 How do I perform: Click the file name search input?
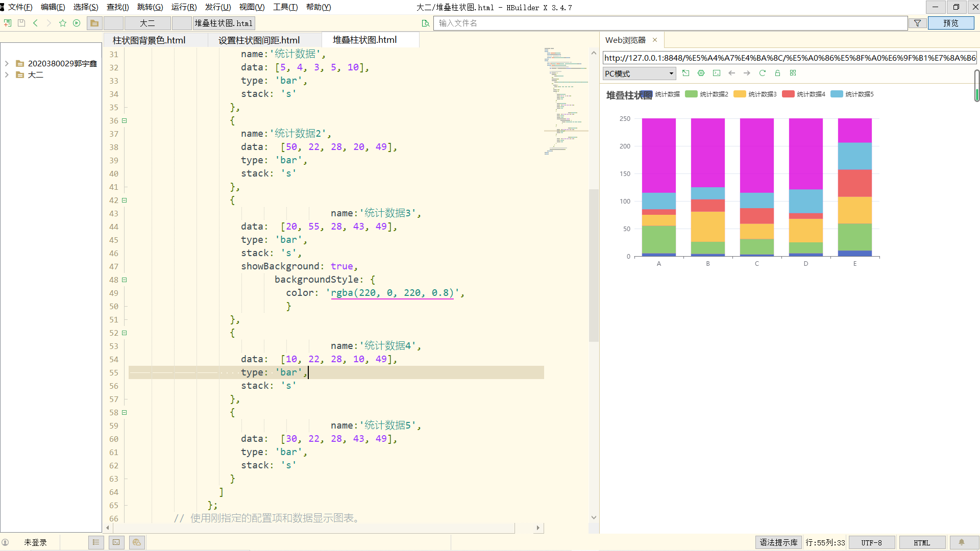click(x=670, y=23)
